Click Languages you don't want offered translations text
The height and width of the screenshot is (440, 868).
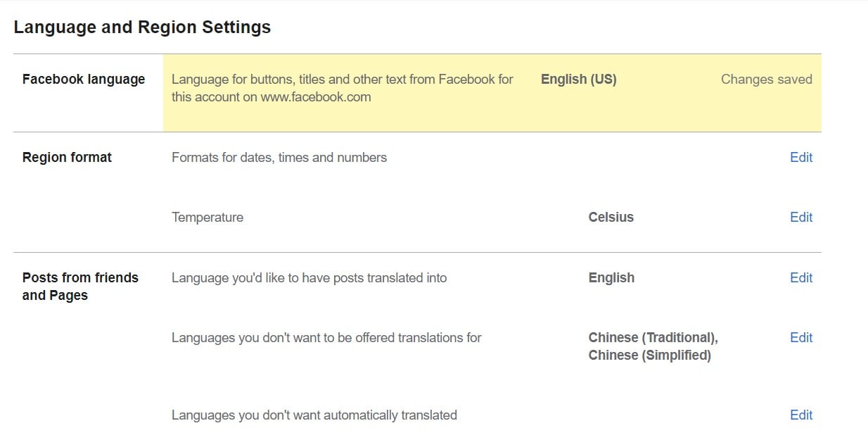tap(326, 338)
